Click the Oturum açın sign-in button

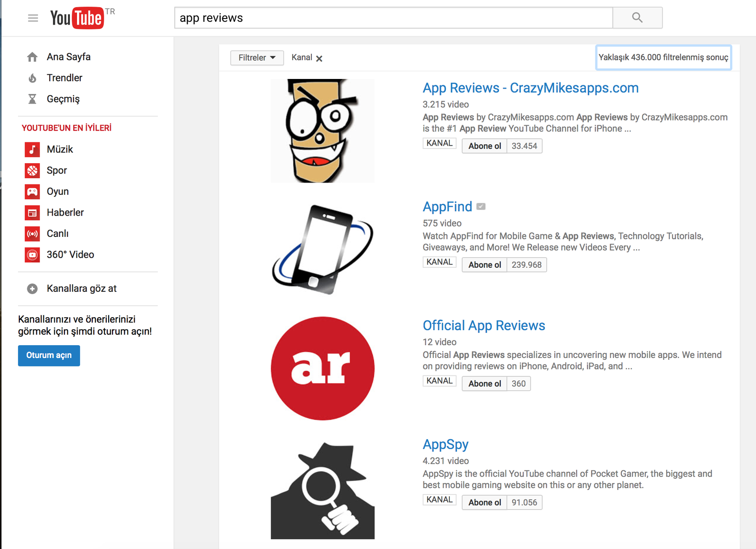pos(49,356)
